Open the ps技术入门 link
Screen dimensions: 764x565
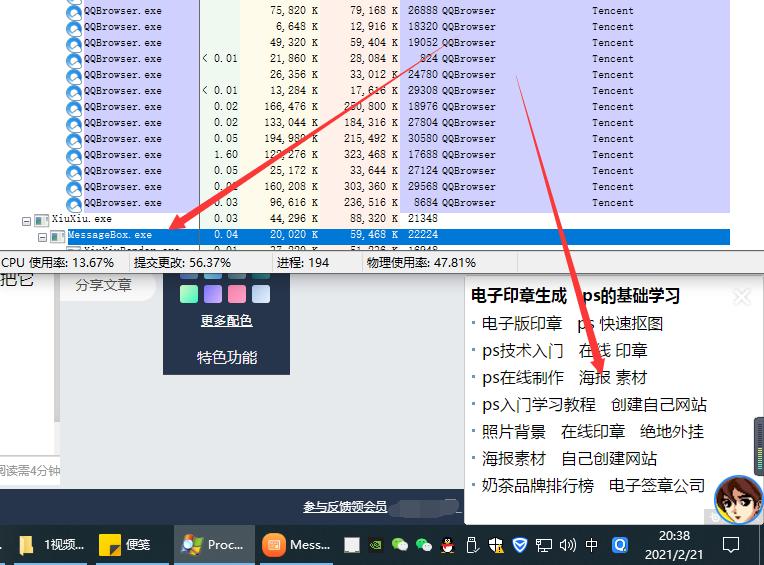(523, 351)
